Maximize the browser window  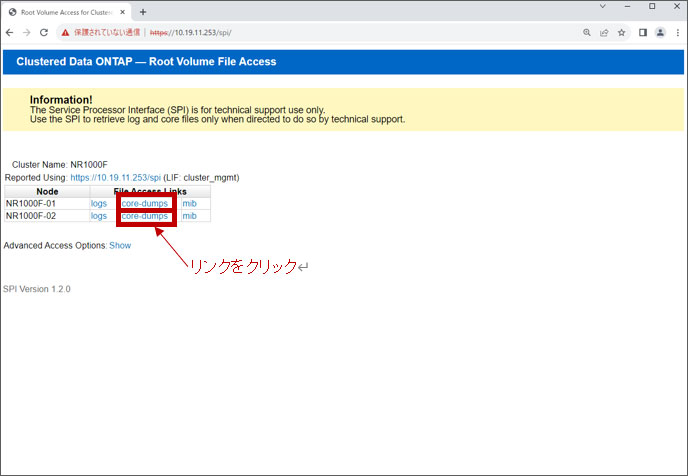652,6
